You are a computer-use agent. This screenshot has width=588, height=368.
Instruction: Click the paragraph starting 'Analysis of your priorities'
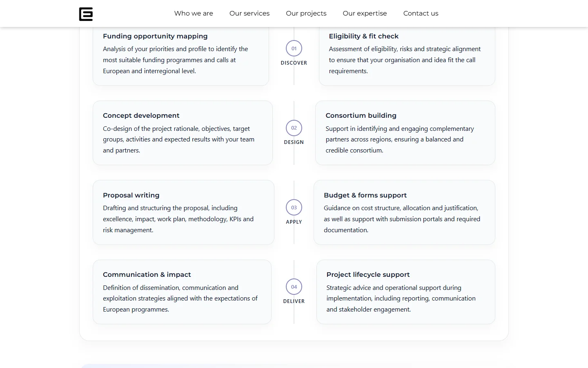click(x=176, y=60)
